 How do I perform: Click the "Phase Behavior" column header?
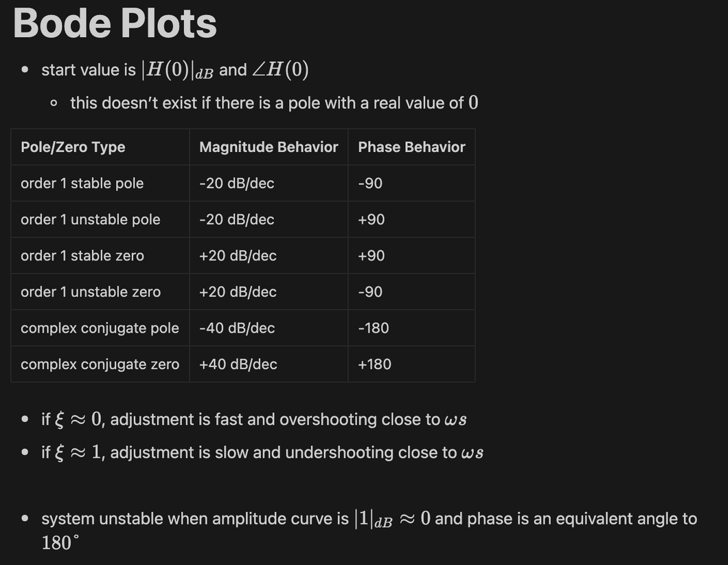pyautogui.click(x=411, y=147)
